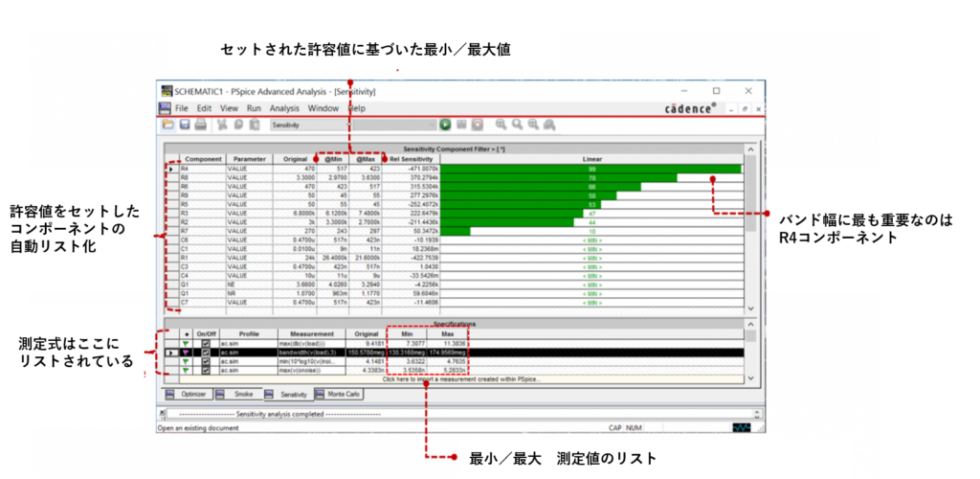The height and width of the screenshot is (479, 980).
Task: Click the R4 green sensitivity bar showing 99
Action: click(590, 169)
